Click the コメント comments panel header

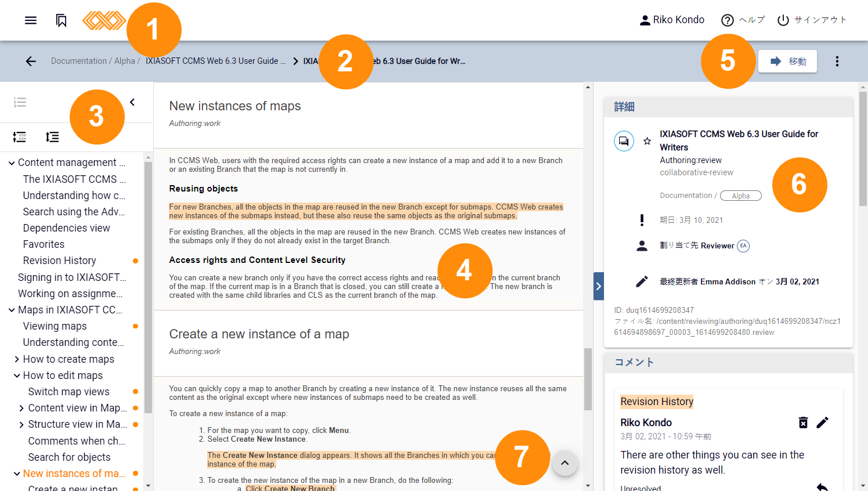coord(728,362)
